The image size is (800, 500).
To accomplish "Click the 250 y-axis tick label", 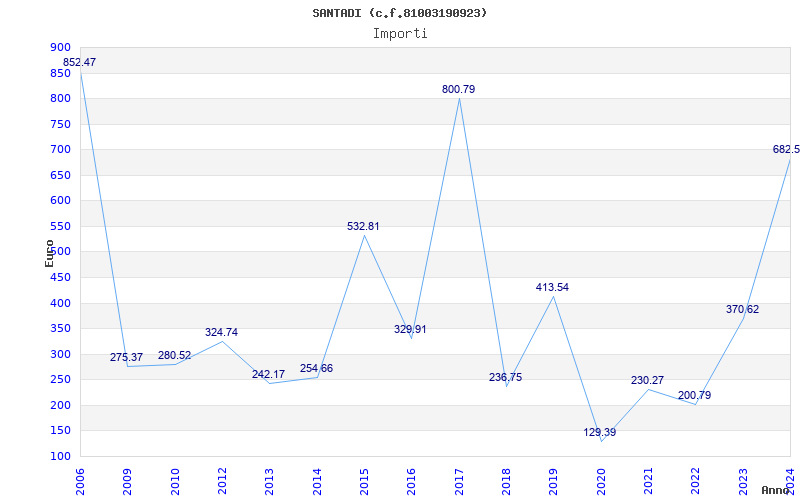I will click(60, 380).
